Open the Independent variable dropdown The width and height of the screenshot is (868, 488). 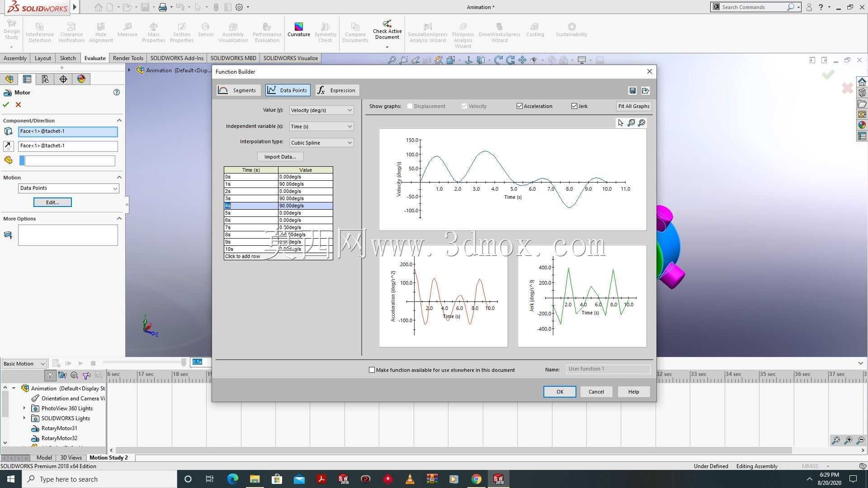pos(321,127)
